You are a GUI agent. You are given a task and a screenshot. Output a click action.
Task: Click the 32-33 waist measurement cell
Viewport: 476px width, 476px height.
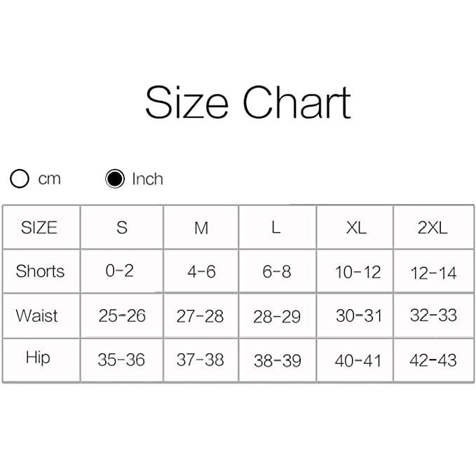[x=433, y=316]
